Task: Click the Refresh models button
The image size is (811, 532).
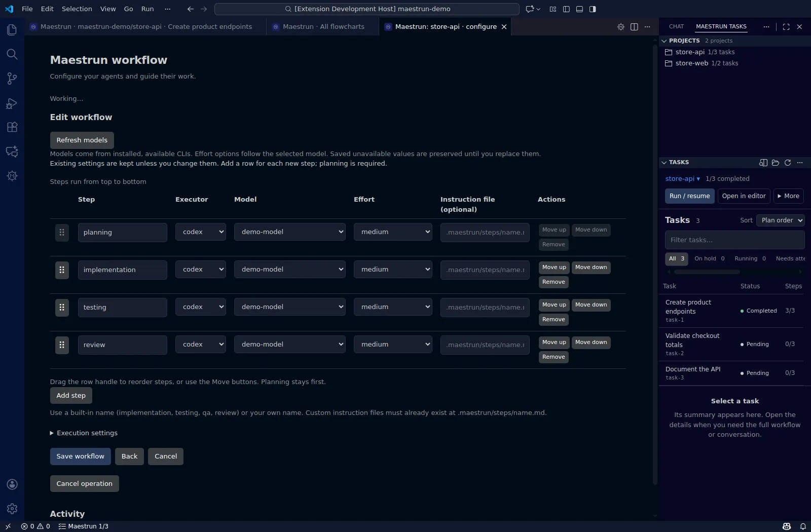Action: click(82, 140)
